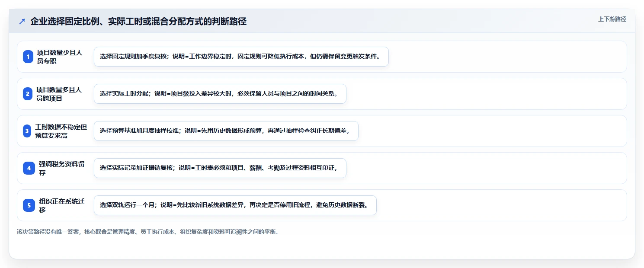Click the condition 组织正在系统迁移
The width and height of the screenshot is (644, 268).
[x=62, y=205]
